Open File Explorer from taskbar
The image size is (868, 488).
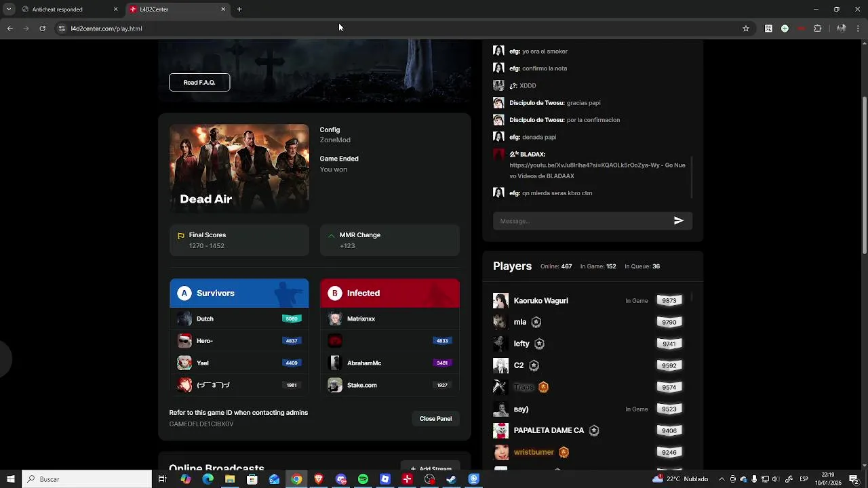point(230,479)
